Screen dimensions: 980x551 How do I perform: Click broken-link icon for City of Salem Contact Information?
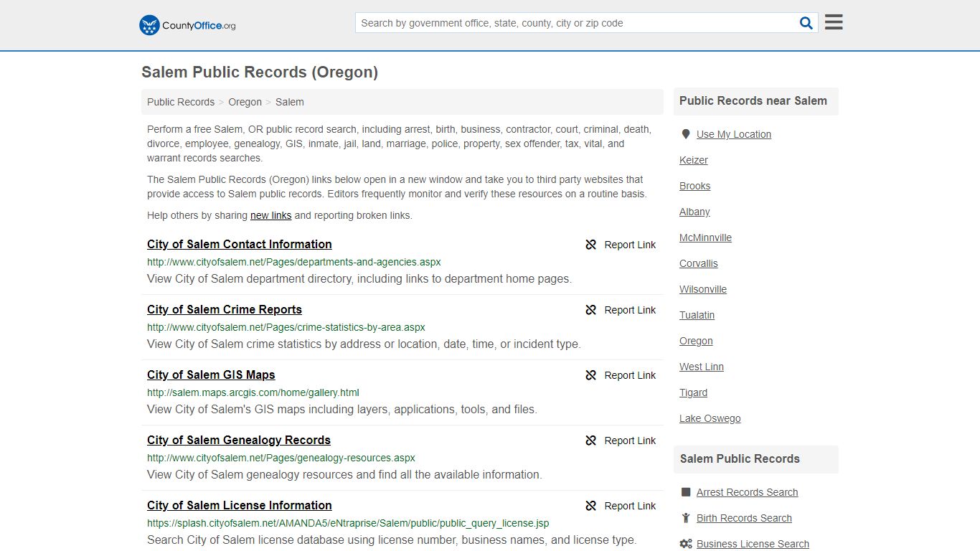pos(591,245)
